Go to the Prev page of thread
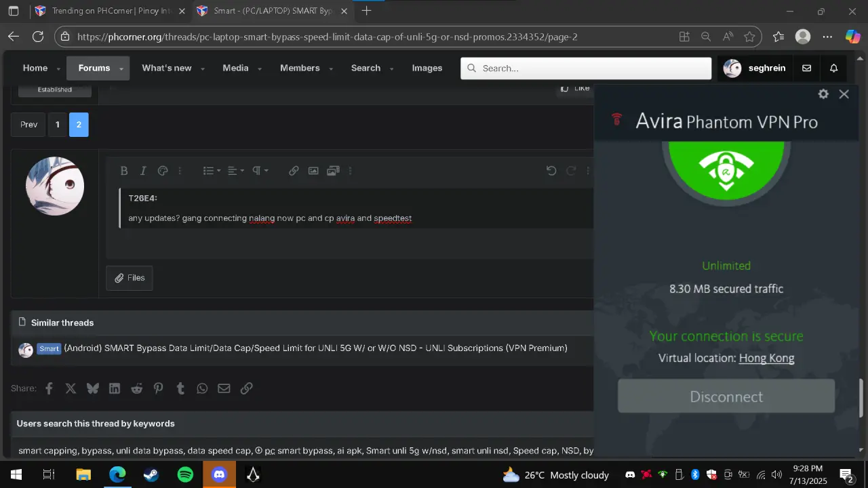The height and width of the screenshot is (488, 868). (x=28, y=125)
